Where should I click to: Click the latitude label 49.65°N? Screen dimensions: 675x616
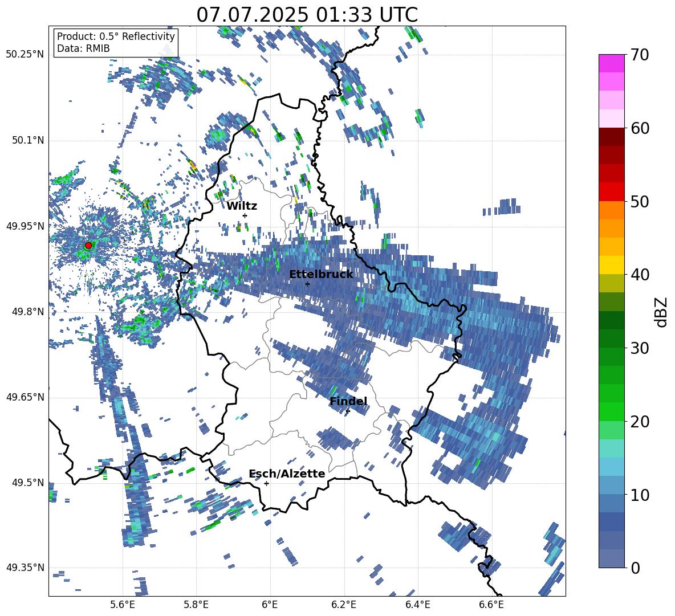[26, 397]
